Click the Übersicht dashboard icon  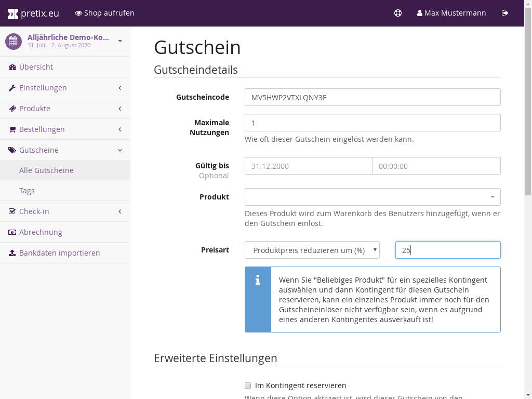12,67
